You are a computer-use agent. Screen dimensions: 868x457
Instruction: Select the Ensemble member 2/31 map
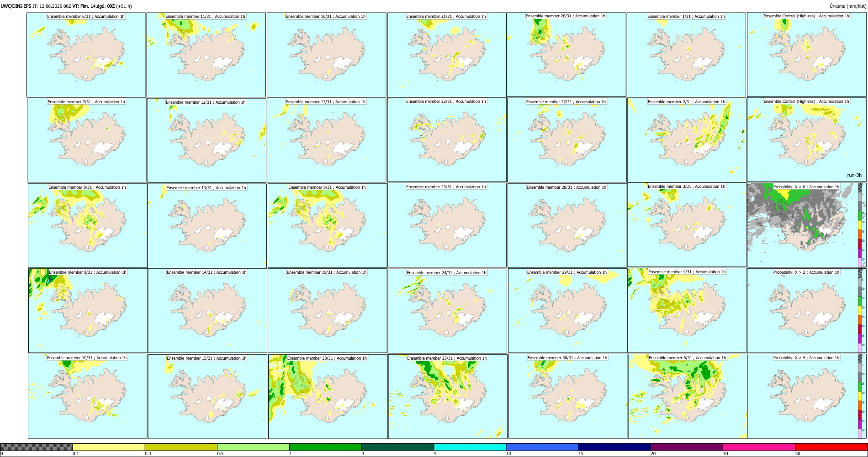pyautogui.click(x=687, y=140)
